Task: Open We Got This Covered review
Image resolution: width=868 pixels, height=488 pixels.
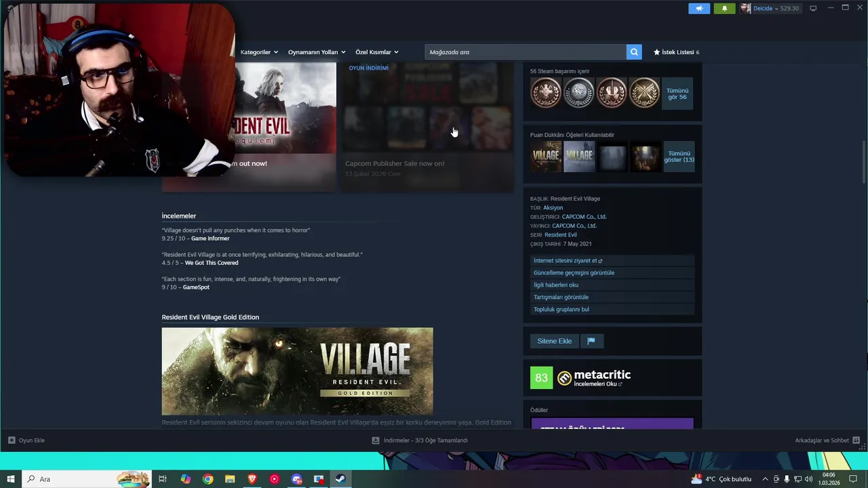Action: click(212, 263)
